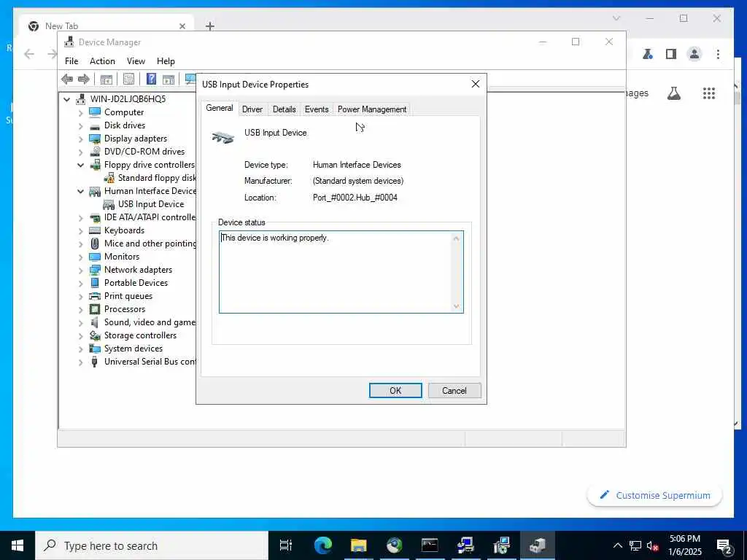Viewport: 747px width, 560px height.
Task: Switch to the Events tab
Action: (x=317, y=109)
